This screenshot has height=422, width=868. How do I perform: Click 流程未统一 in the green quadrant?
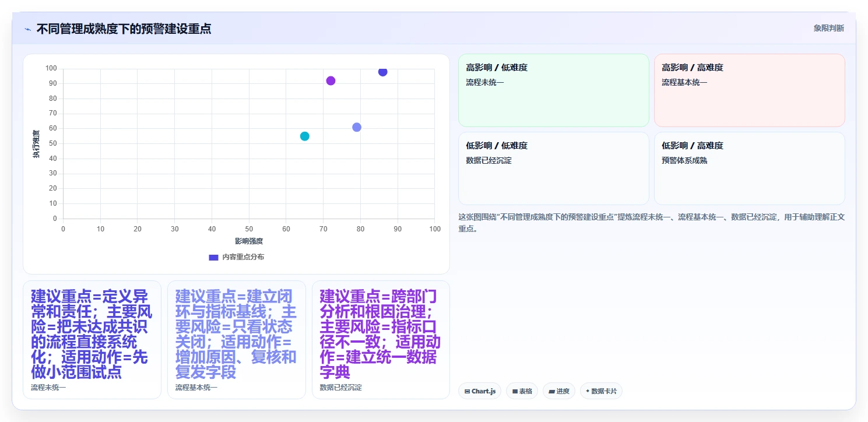(485, 82)
